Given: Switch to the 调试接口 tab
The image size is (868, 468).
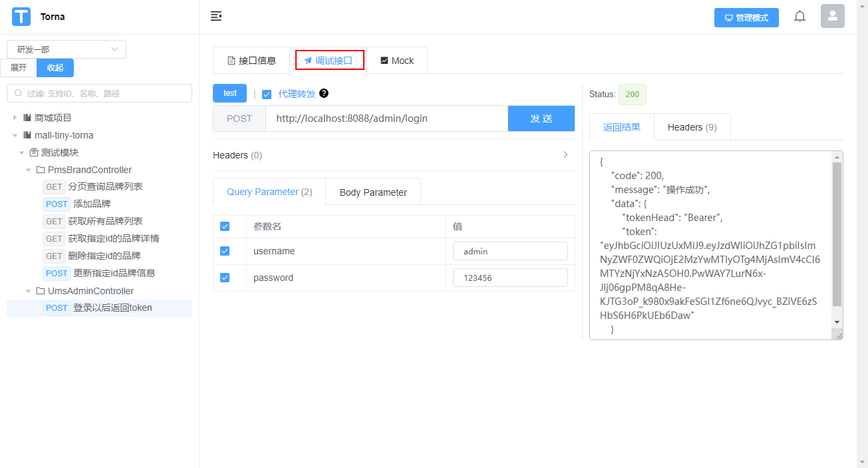Looking at the screenshot, I should point(330,60).
